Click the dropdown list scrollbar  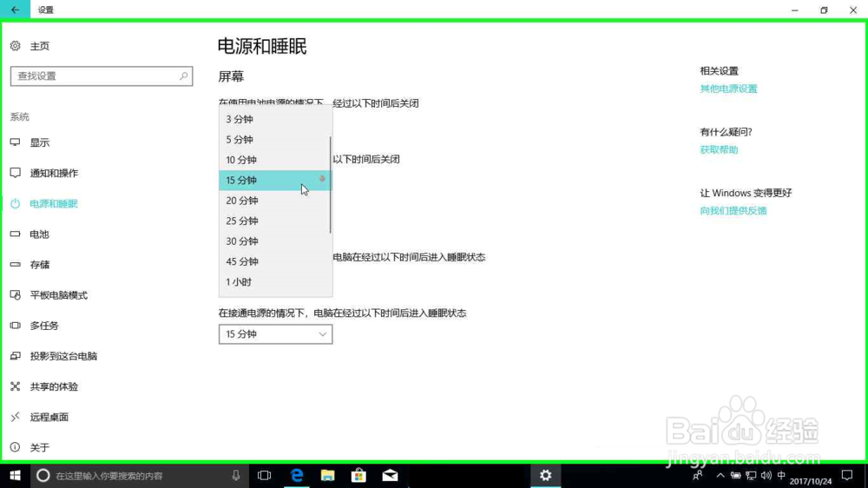pyautogui.click(x=331, y=185)
